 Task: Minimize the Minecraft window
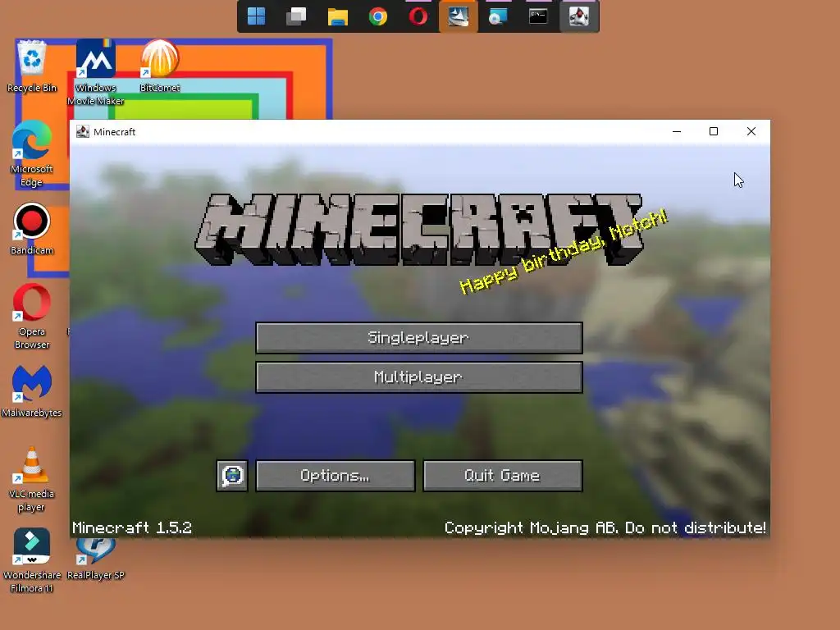pos(677,132)
